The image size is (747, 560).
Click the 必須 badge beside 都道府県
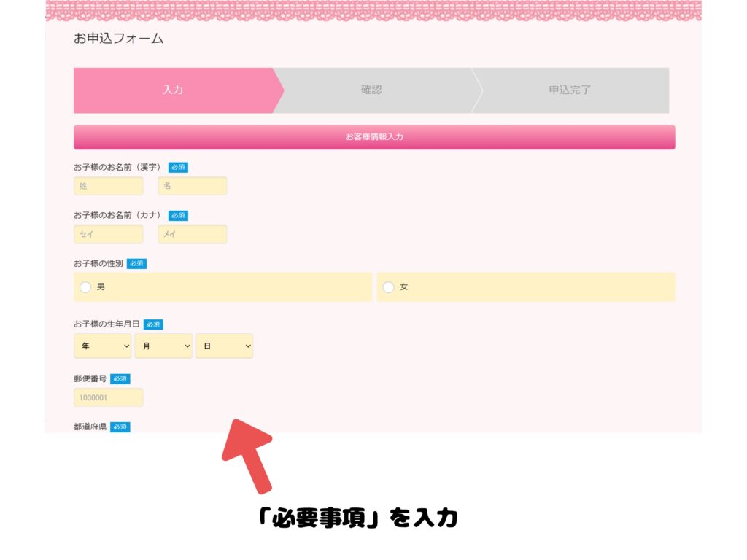pos(120,427)
